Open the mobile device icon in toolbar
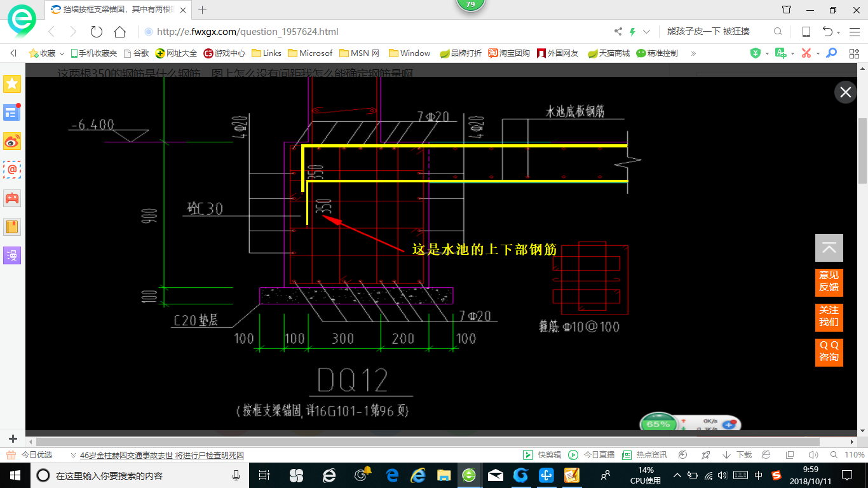This screenshot has width=868, height=488. (806, 32)
